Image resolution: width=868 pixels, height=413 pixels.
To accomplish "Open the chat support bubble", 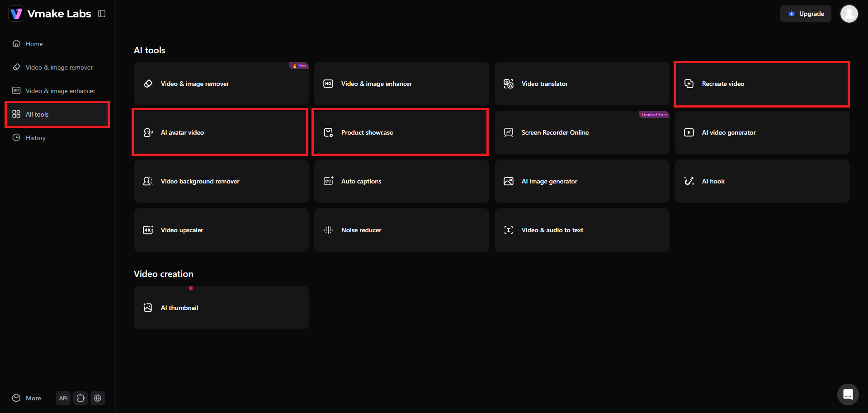I will 848,394.
